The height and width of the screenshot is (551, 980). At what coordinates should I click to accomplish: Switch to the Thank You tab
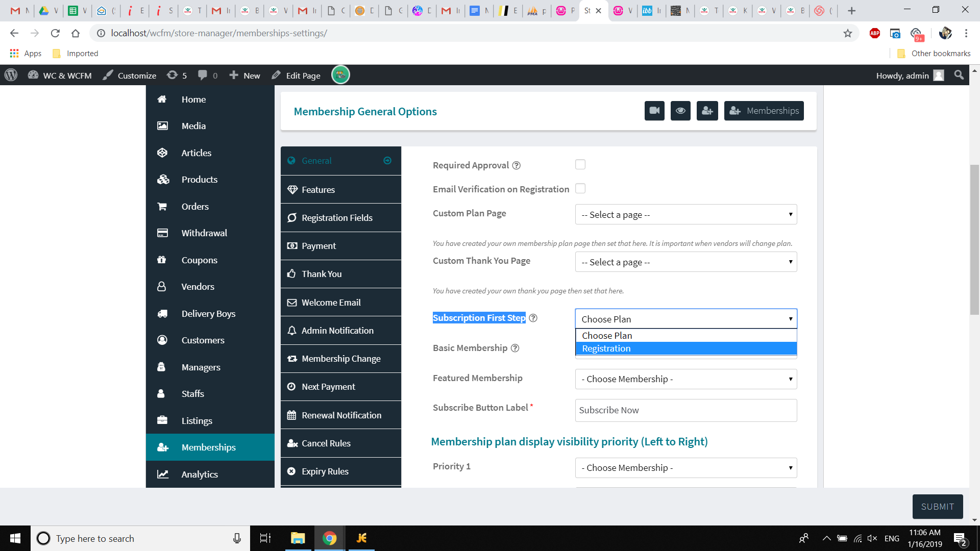[x=341, y=274]
